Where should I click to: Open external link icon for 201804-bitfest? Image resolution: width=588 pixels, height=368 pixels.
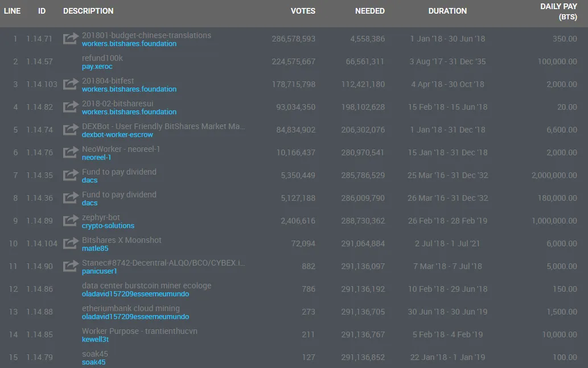point(71,84)
